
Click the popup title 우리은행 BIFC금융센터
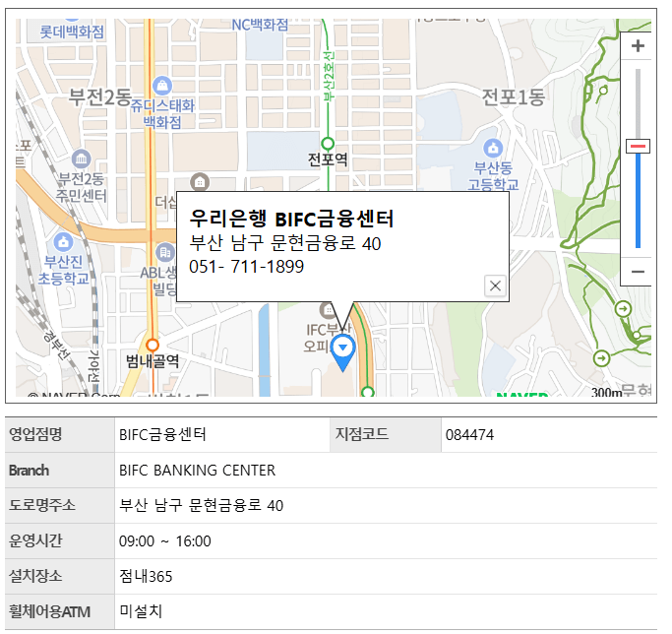[x=291, y=219]
